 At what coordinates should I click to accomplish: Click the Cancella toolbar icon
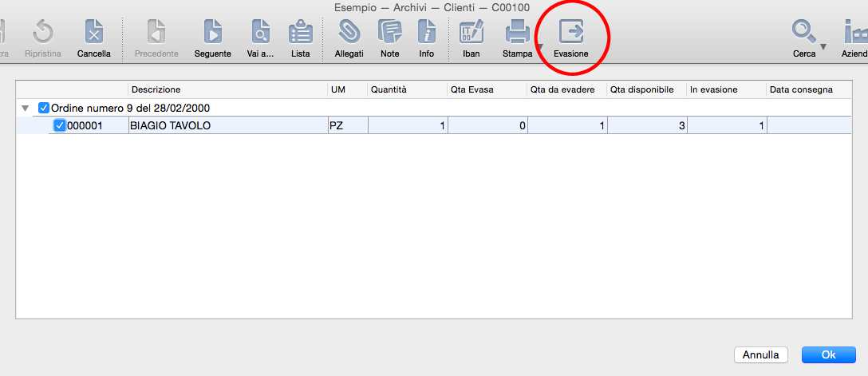(94, 32)
